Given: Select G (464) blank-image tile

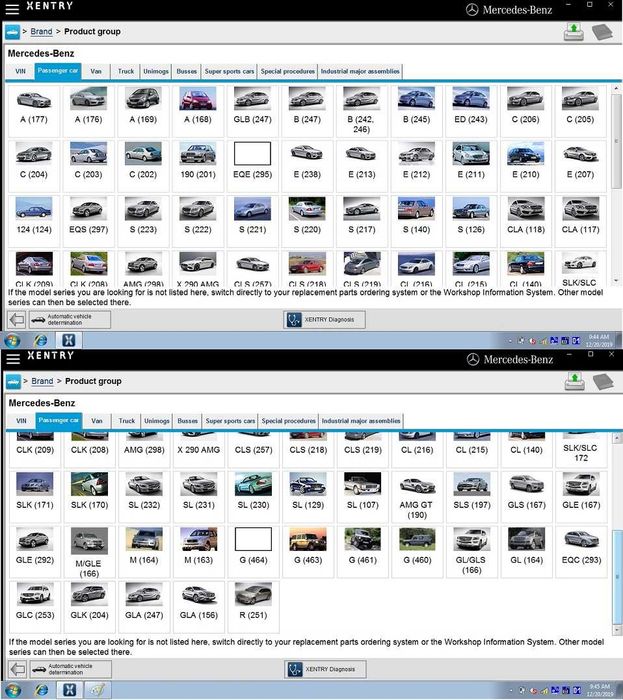Looking at the screenshot, I should (253, 552).
